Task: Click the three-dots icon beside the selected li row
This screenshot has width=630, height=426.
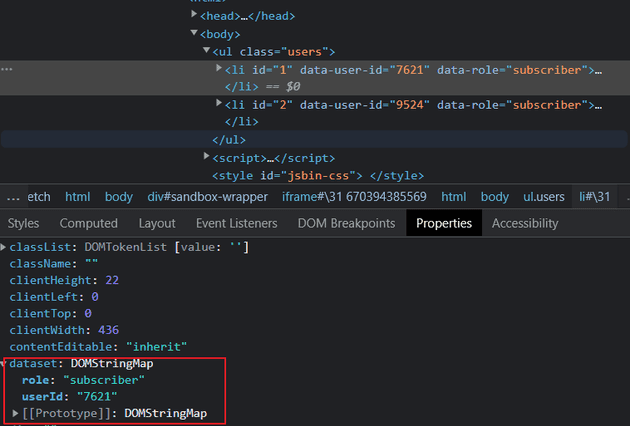Action: coord(7,69)
